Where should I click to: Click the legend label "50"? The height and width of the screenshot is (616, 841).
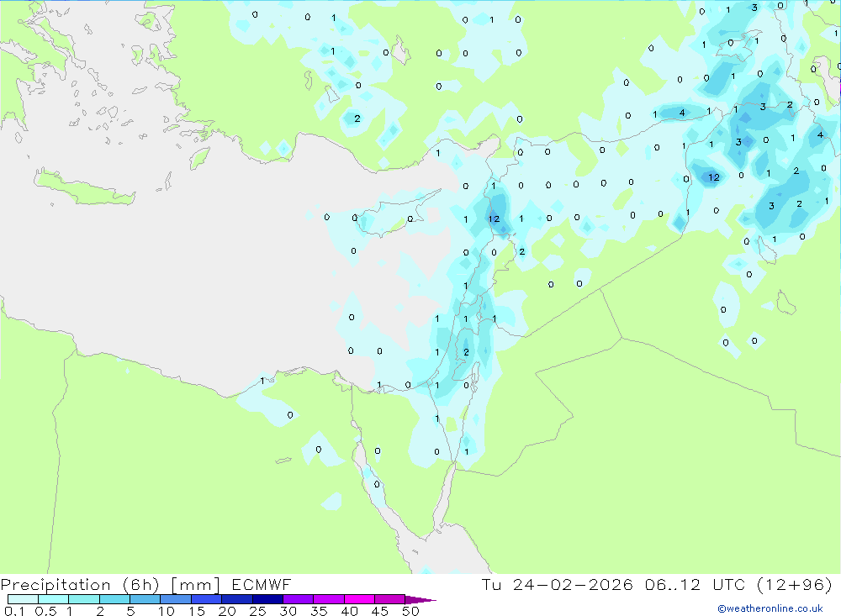click(x=410, y=611)
